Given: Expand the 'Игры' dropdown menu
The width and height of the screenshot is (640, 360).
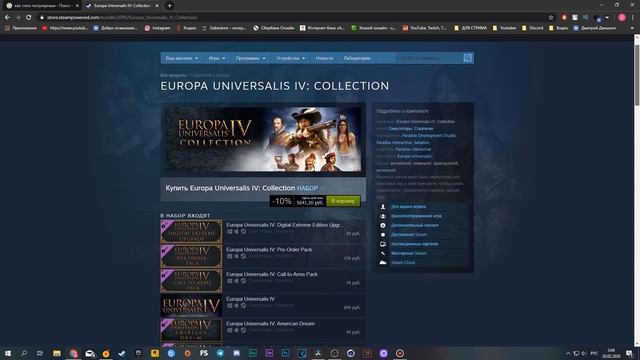Looking at the screenshot, I should tap(217, 58).
